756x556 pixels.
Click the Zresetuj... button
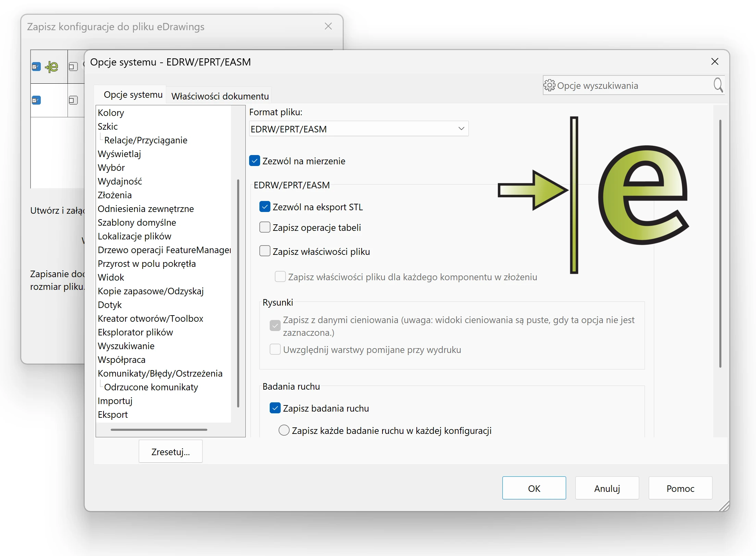click(171, 452)
